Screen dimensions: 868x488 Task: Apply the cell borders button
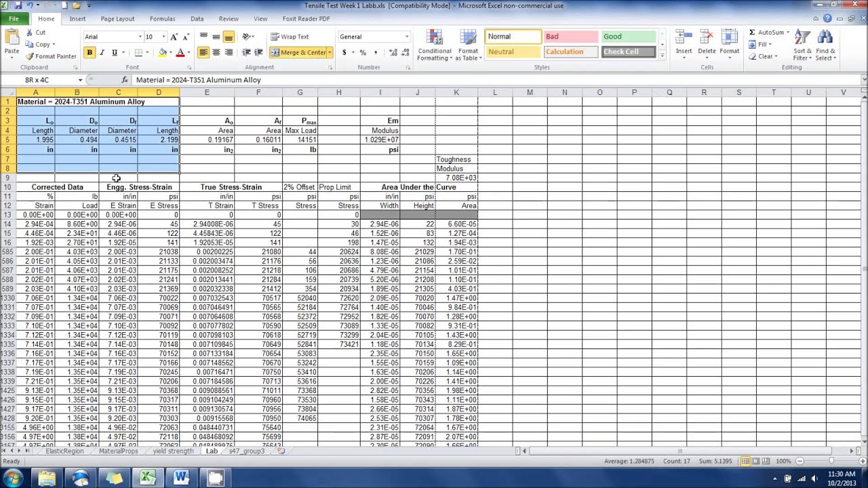[138, 52]
